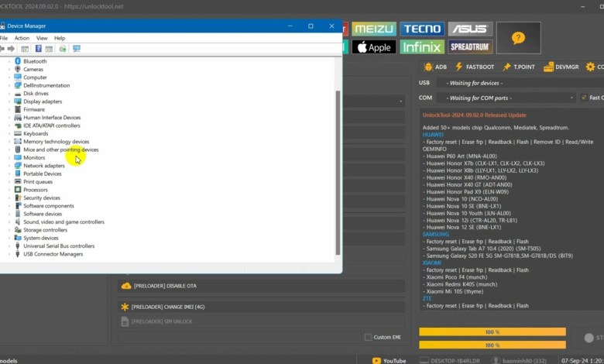
Task: Toggle the Fast Connect checkbox beside COM
Action: click(x=583, y=98)
